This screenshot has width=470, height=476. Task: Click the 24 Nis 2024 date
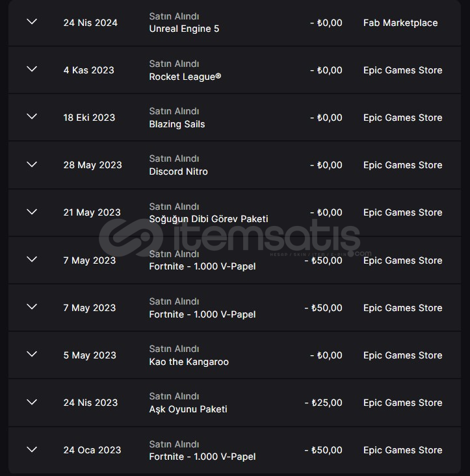(x=90, y=23)
